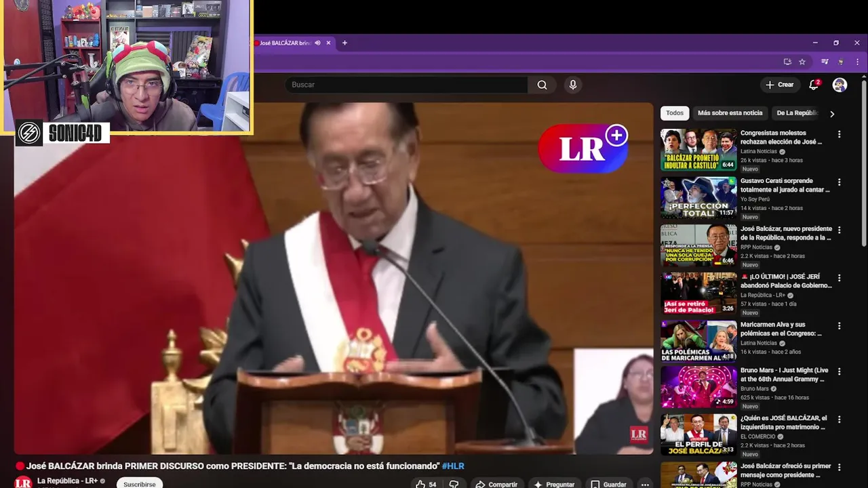Open options for 'Congresistas molestos' video
This screenshot has height=488, width=868.
tap(839, 134)
